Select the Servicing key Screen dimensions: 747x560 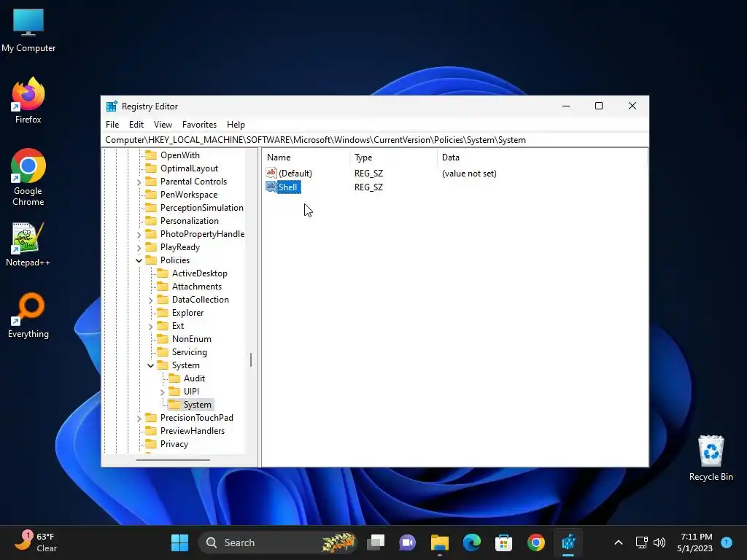coord(189,352)
